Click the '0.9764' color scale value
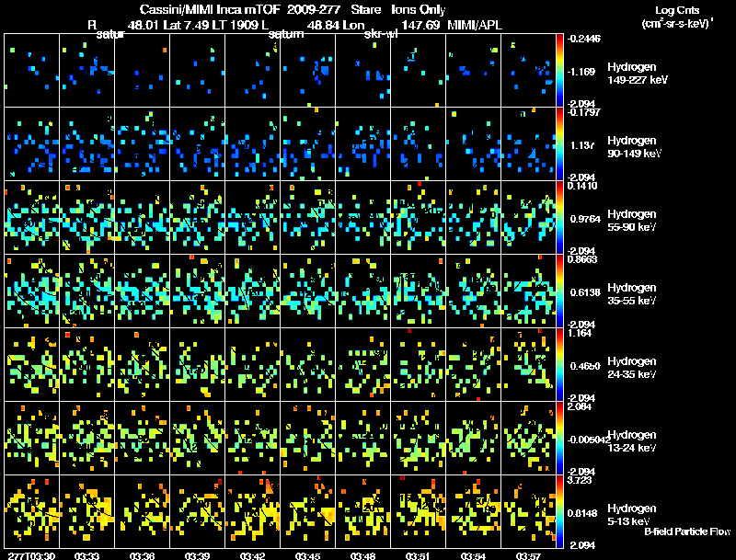 (585, 219)
